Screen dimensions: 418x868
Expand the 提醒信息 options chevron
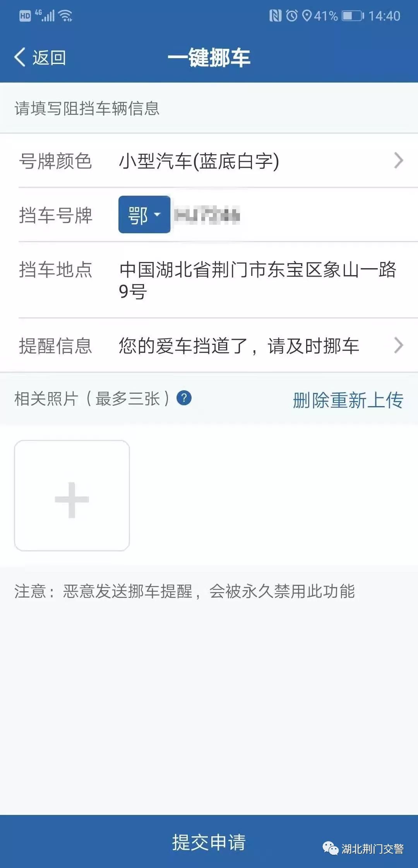point(399,345)
